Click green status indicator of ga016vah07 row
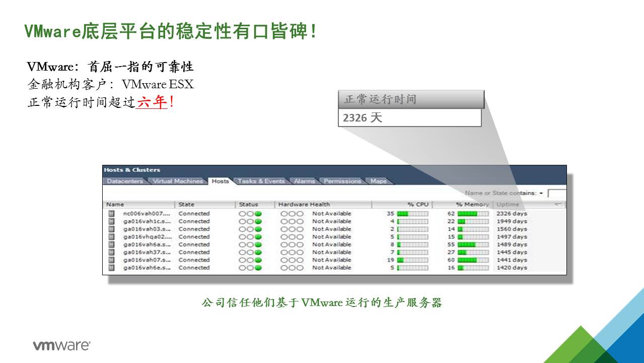The width and height of the screenshot is (644, 363). tap(258, 260)
